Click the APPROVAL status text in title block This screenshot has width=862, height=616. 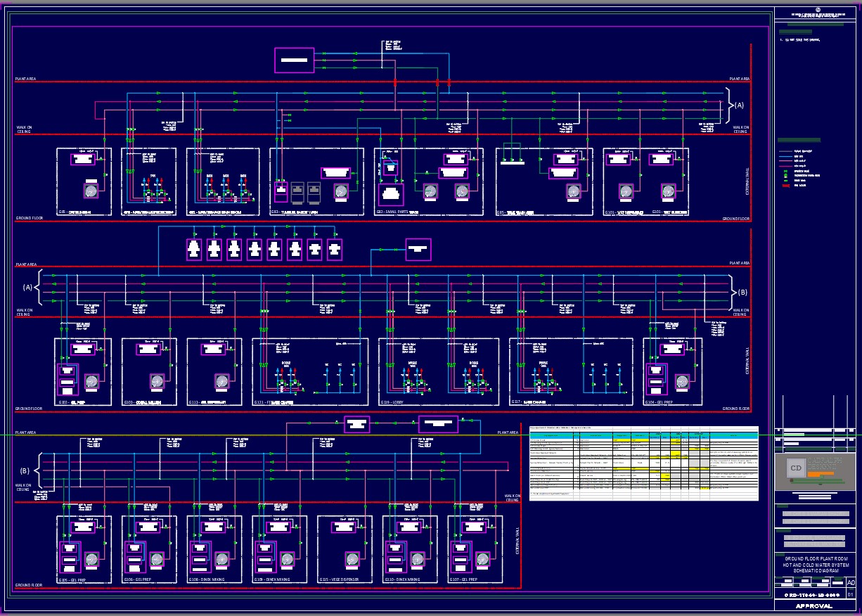click(x=813, y=605)
